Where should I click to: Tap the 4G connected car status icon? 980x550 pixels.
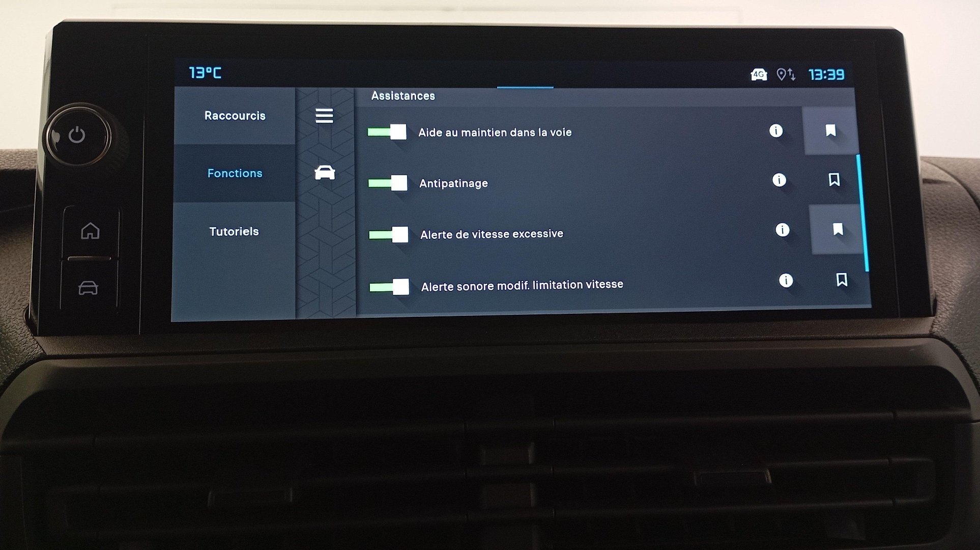759,75
